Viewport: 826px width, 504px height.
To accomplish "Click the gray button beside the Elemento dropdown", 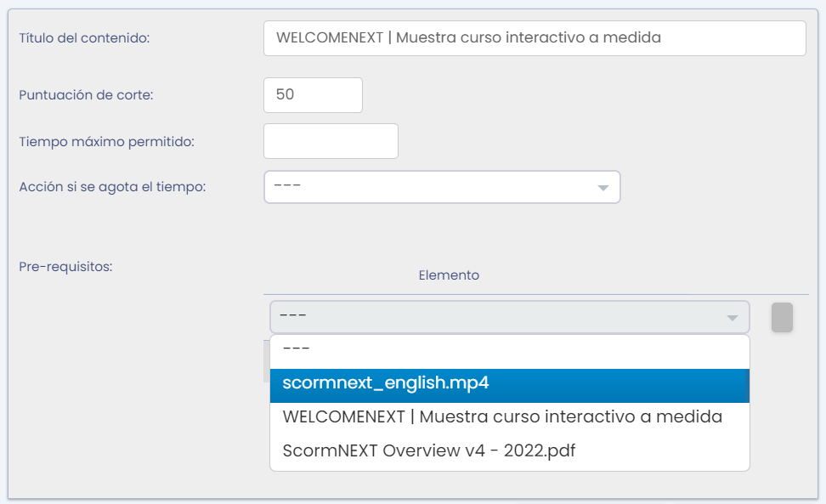I will click(783, 317).
